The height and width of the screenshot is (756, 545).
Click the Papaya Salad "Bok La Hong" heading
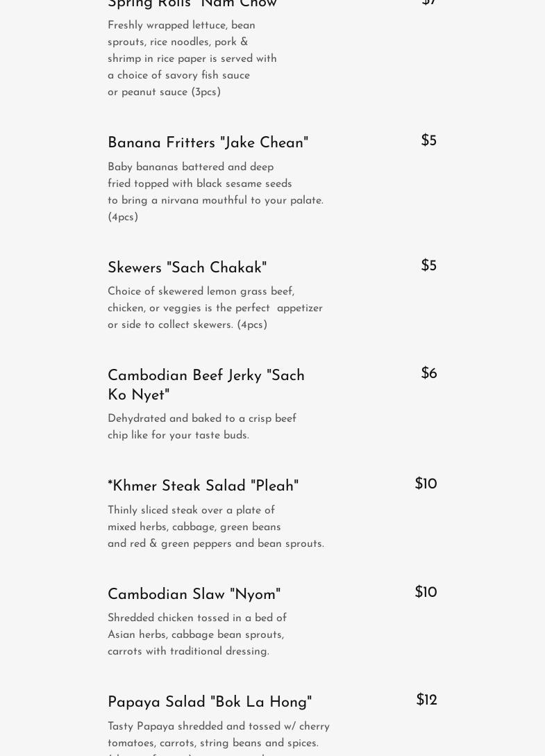coord(210,702)
